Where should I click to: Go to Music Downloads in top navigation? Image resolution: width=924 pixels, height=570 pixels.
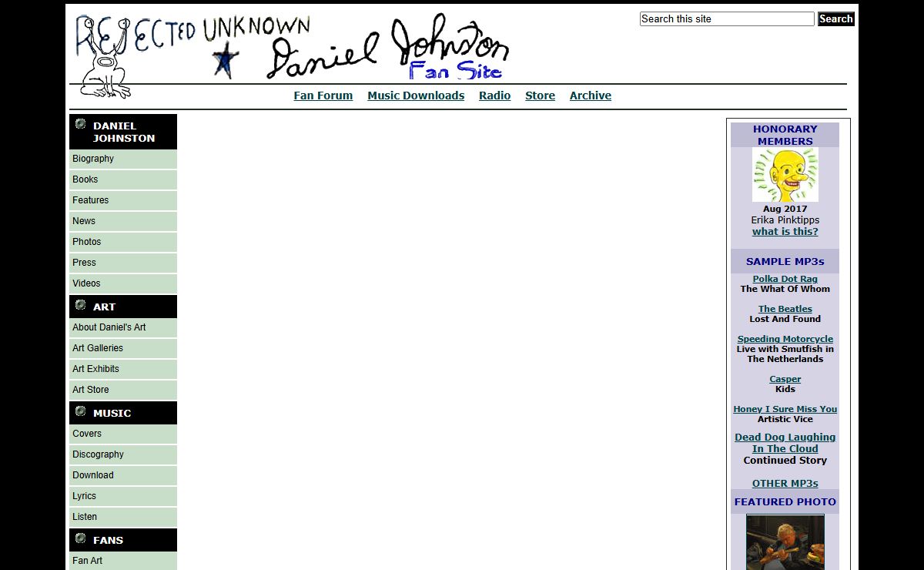pyautogui.click(x=416, y=96)
